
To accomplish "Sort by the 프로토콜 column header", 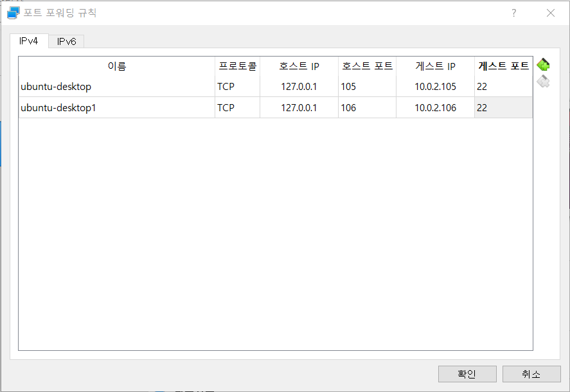I will (x=237, y=66).
